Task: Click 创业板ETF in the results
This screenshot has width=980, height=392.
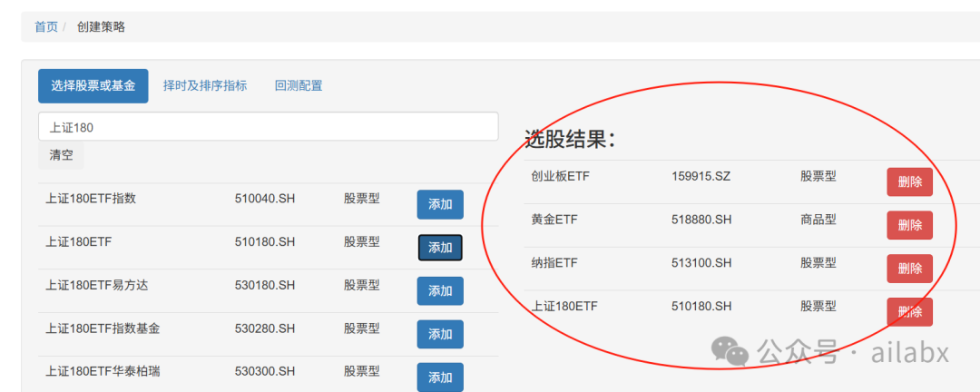Action: (x=560, y=176)
